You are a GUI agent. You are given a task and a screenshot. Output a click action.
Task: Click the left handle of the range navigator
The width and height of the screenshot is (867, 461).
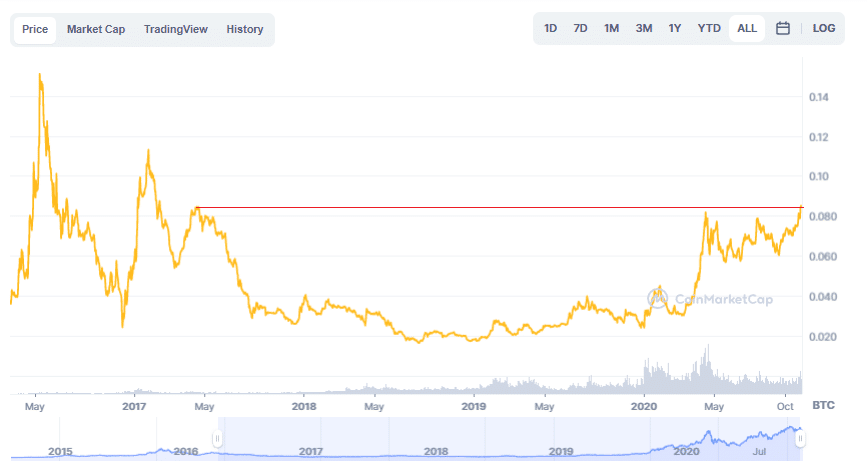pos(216,439)
